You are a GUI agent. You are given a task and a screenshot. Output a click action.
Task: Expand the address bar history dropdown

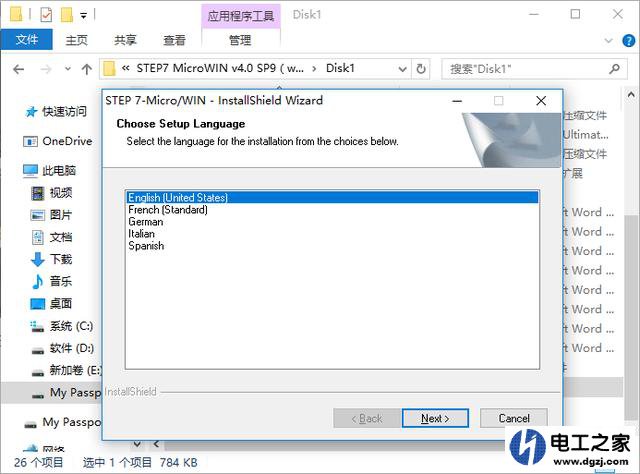[402, 69]
